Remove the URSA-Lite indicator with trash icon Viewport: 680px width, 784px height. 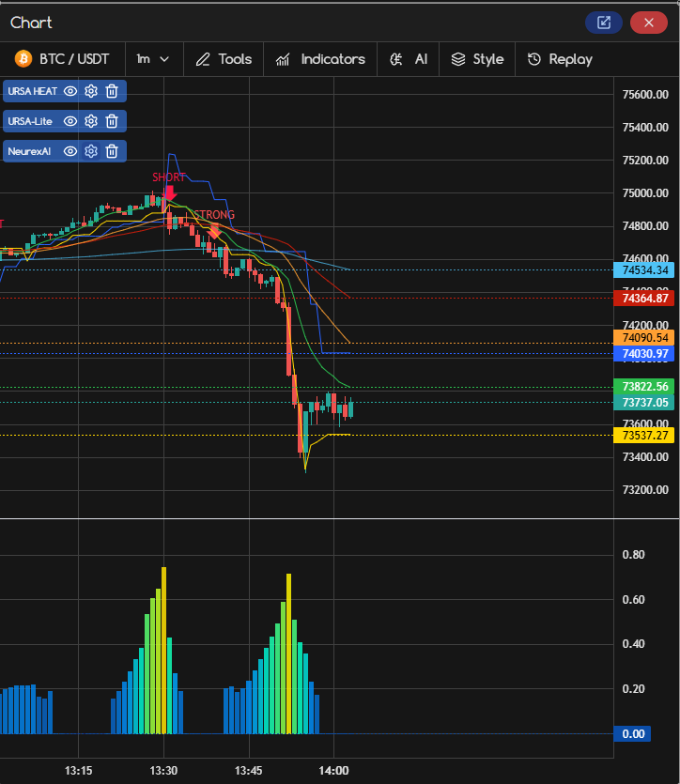(x=112, y=121)
